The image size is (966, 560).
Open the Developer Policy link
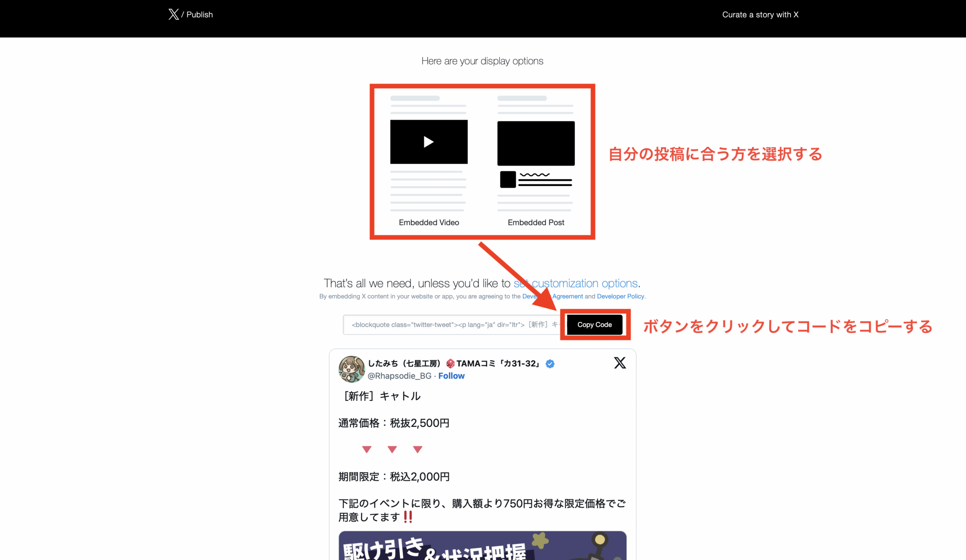(x=620, y=296)
